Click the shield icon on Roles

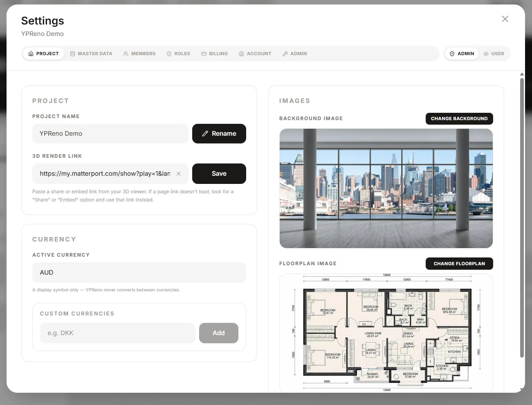coord(169,54)
